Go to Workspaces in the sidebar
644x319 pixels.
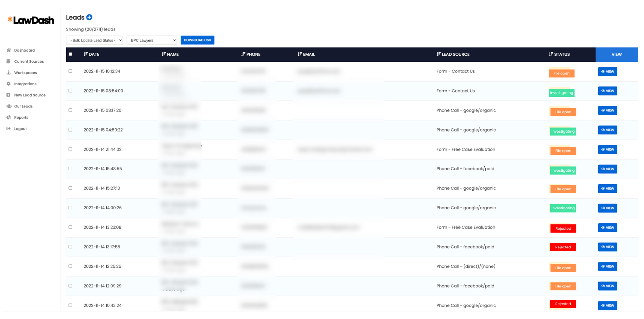tap(25, 73)
